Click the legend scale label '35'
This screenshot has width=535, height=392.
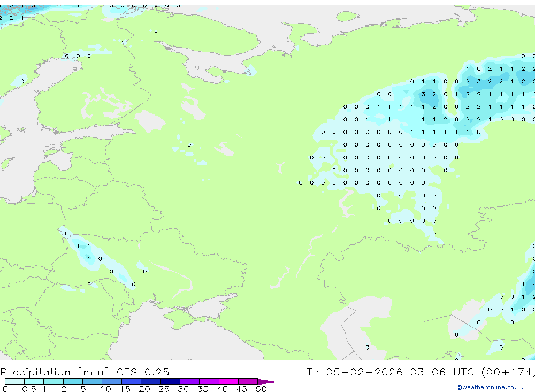click(203, 389)
